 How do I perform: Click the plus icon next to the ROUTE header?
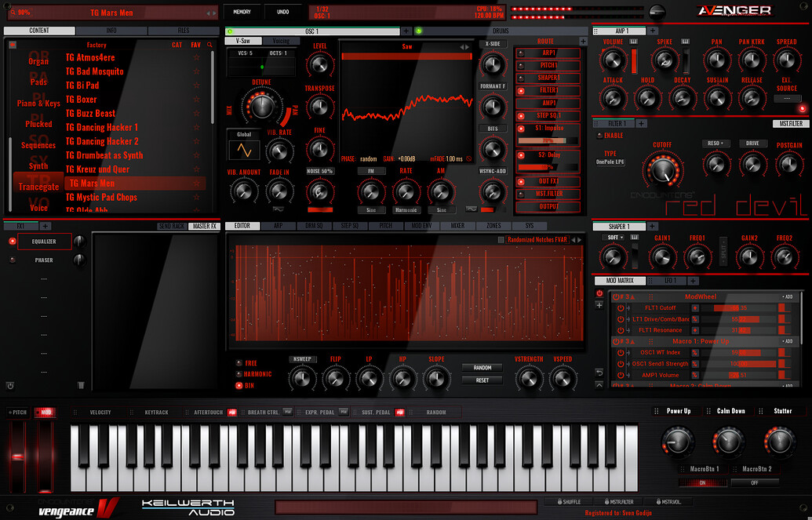583,41
